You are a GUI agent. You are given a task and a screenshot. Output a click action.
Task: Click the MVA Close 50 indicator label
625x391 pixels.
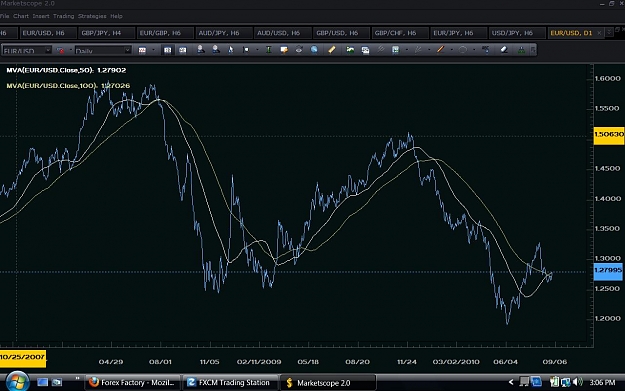pyautogui.click(x=66, y=70)
